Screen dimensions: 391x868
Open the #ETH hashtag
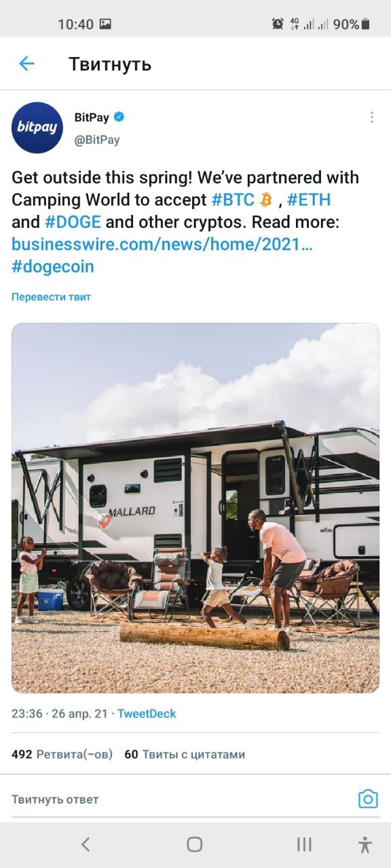pyautogui.click(x=309, y=200)
